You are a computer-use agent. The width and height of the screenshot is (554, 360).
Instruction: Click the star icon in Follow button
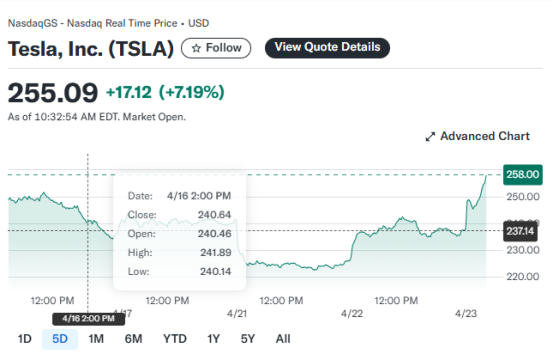(x=196, y=48)
